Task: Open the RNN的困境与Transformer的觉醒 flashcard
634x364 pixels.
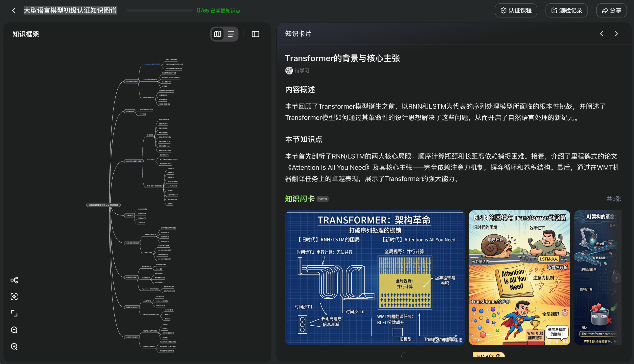Action: (519, 278)
